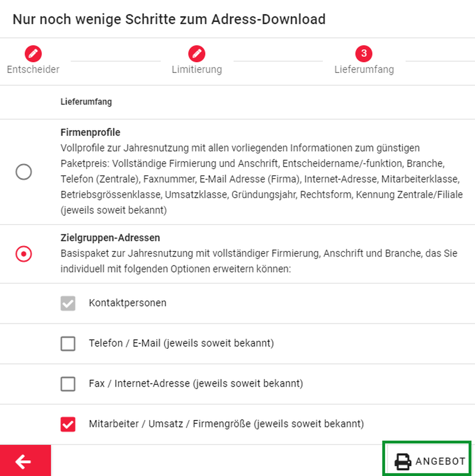
Task: Click the printer icon beside ANGEBOT
Action: point(402,462)
